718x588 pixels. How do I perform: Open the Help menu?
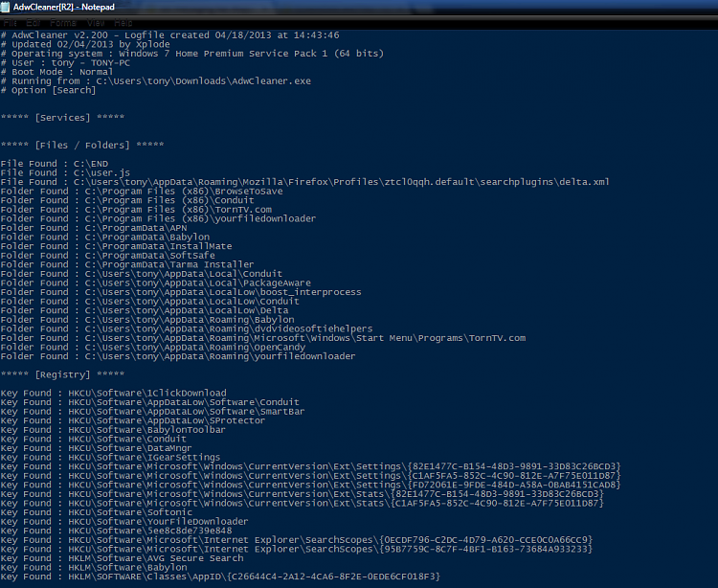click(123, 22)
